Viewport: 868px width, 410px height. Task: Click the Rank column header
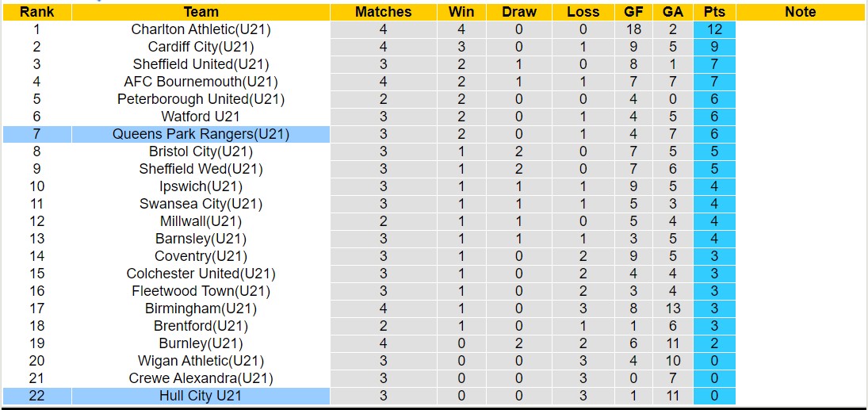tap(36, 12)
